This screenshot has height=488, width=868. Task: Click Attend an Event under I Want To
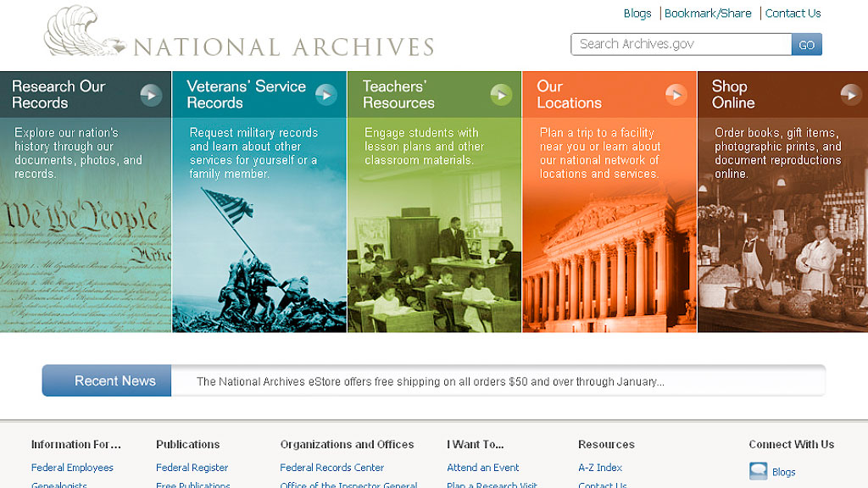coord(482,467)
